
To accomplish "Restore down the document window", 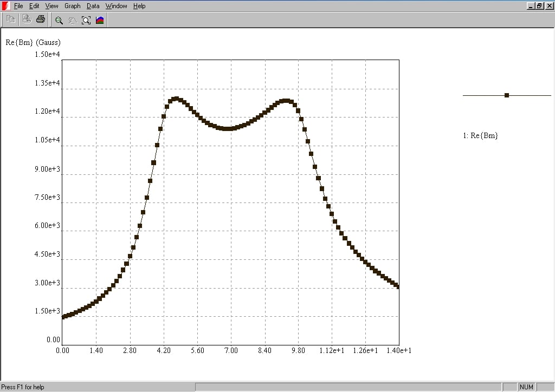I will 539,6.
